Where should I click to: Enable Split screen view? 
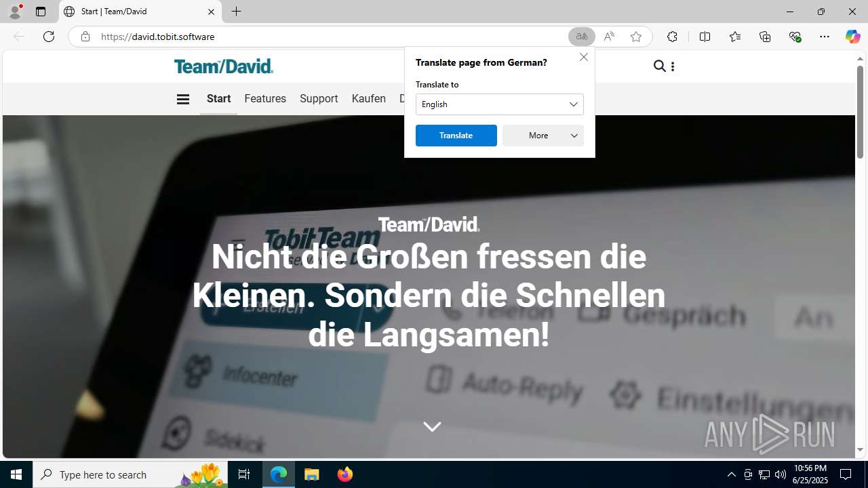coord(705,37)
